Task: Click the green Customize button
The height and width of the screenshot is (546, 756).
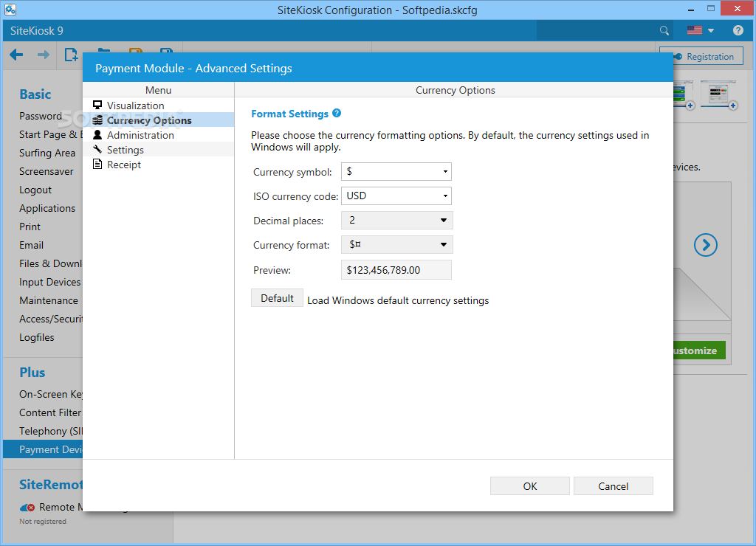Action: (699, 350)
